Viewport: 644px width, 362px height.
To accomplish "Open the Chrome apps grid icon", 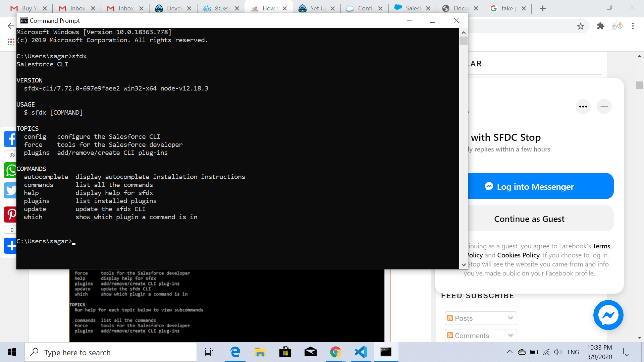I will (11, 42).
